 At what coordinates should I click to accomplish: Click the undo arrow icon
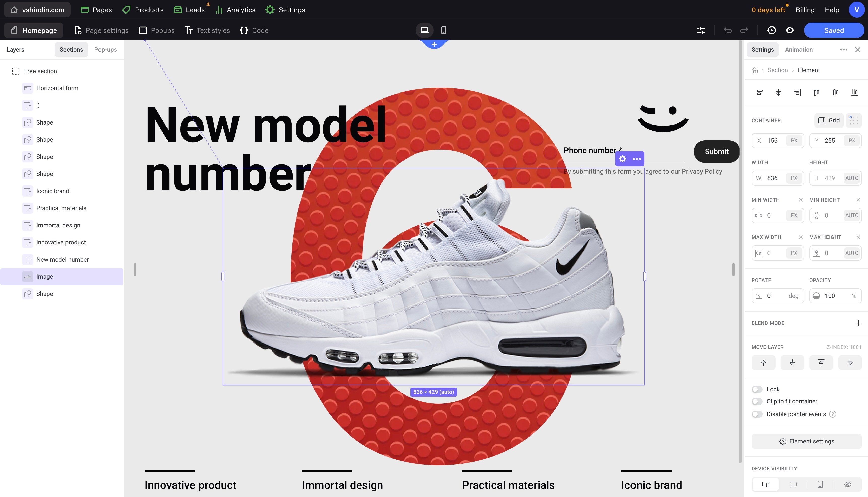click(x=727, y=30)
